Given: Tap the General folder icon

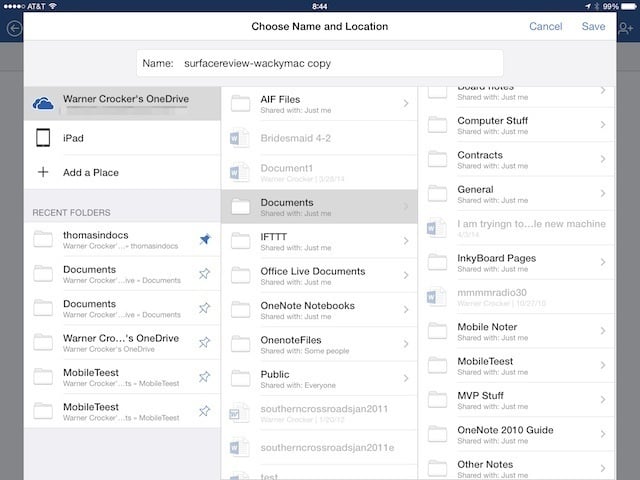Looking at the screenshot, I should pos(438,193).
